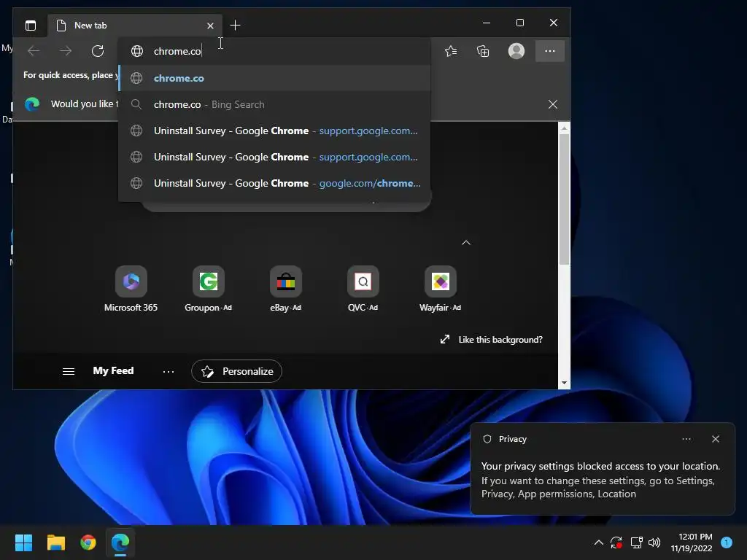Open the Favorites star icon

[451, 51]
